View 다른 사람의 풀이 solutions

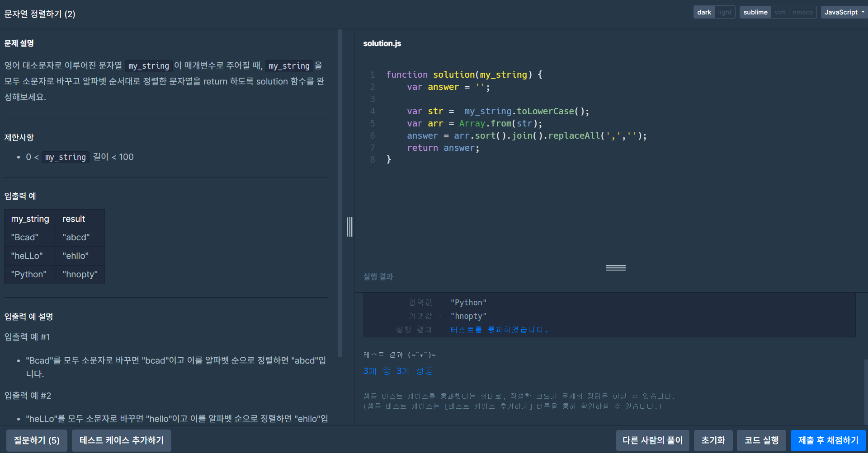tap(652, 440)
